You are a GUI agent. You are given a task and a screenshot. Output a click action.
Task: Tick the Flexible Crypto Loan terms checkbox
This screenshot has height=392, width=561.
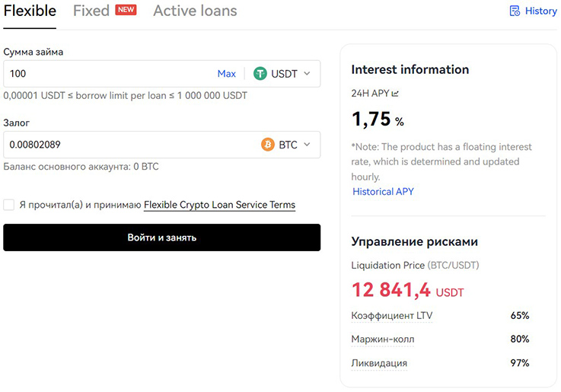[x=8, y=205]
